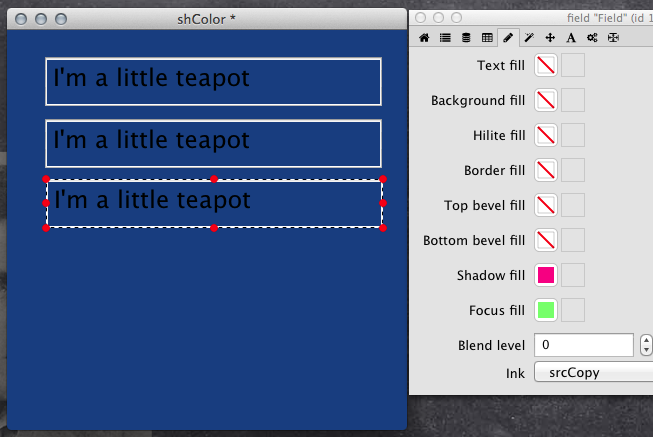This screenshot has height=437, width=653.
Task: Click the gray pattern box beside Shadow fill
Action: point(573,275)
